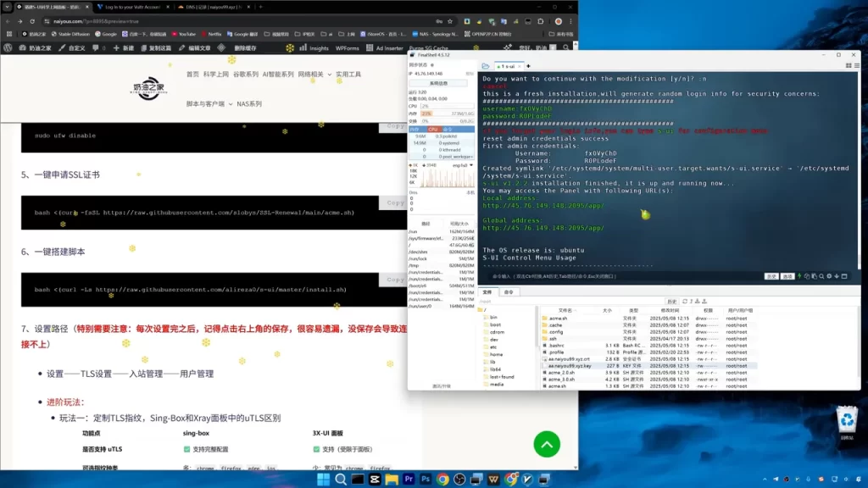The height and width of the screenshot is (488, 868).
Task: Open Photoshop from taskbar
Action: [x=426, y=480]
